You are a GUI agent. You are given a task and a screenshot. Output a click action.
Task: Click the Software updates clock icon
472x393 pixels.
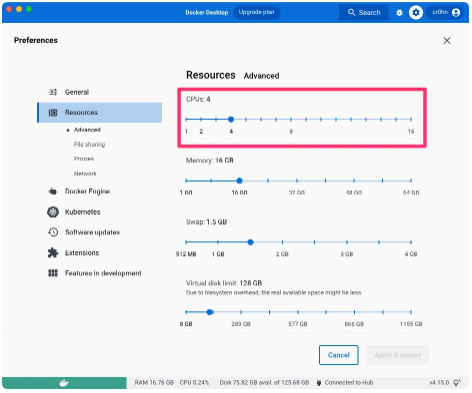click(53, 232)
